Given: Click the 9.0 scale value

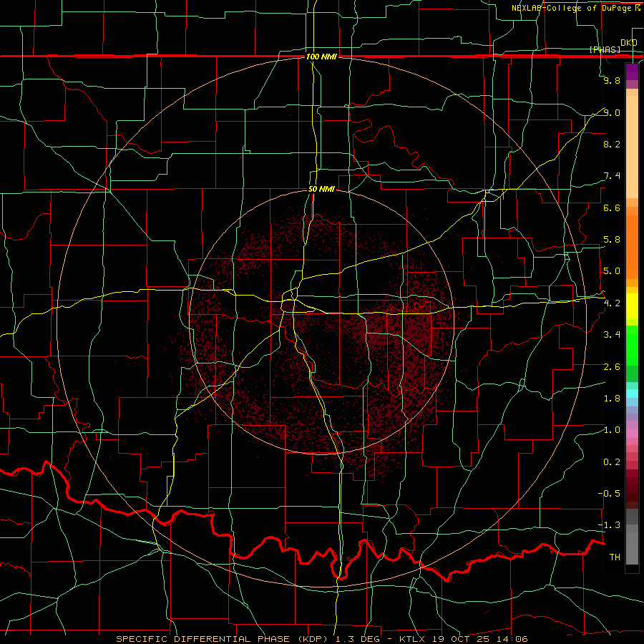Looking at the screenshot, I should (x=612, y=112).
